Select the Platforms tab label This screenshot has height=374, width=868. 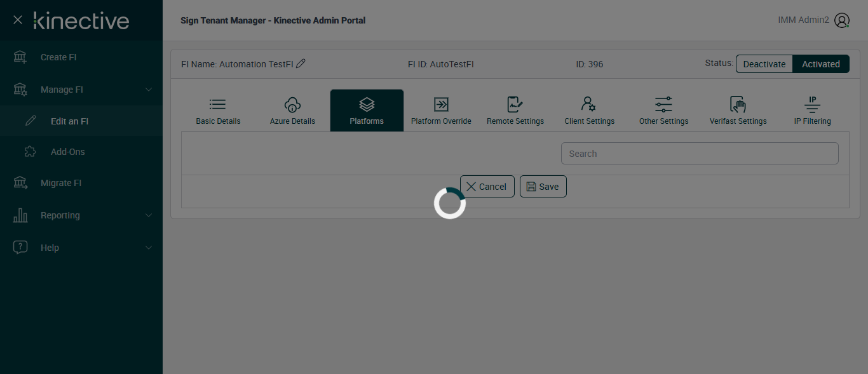367,121
